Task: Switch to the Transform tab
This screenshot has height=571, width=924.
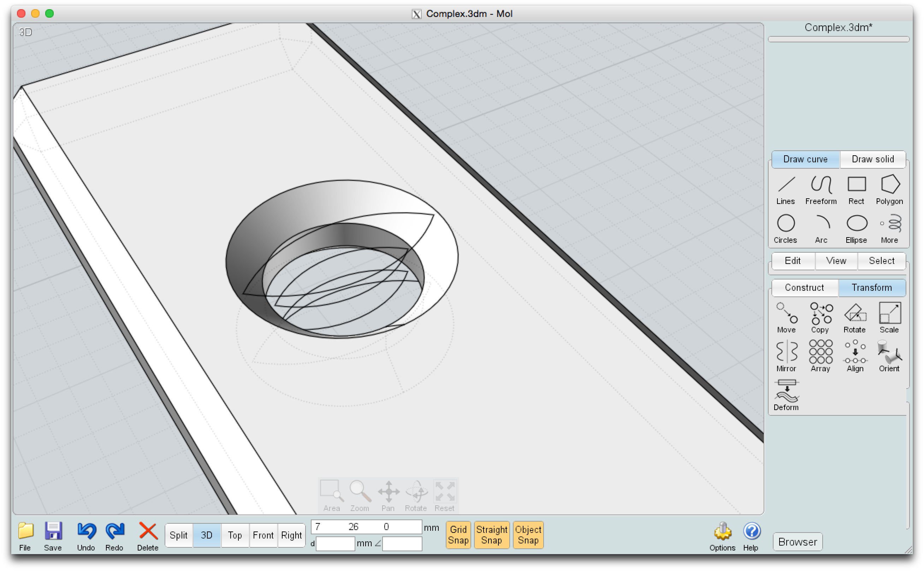Action: tap(872, 288)
